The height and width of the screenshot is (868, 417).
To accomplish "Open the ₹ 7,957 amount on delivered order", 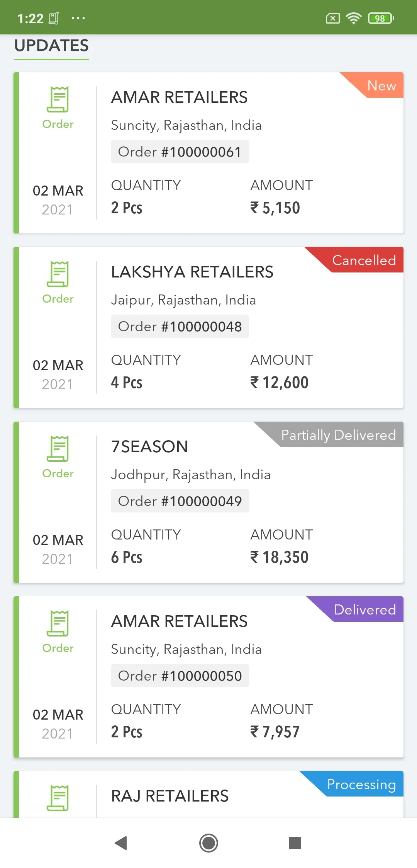I will point(275,732).
